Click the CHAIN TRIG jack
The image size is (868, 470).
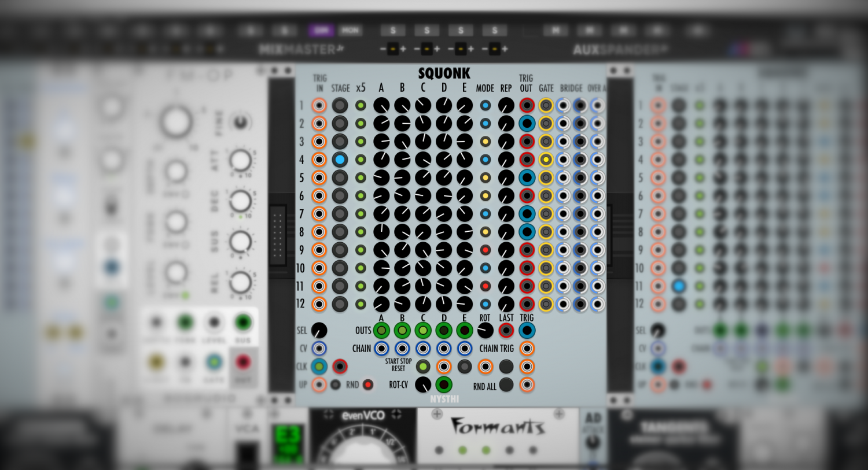click(527, 349)
